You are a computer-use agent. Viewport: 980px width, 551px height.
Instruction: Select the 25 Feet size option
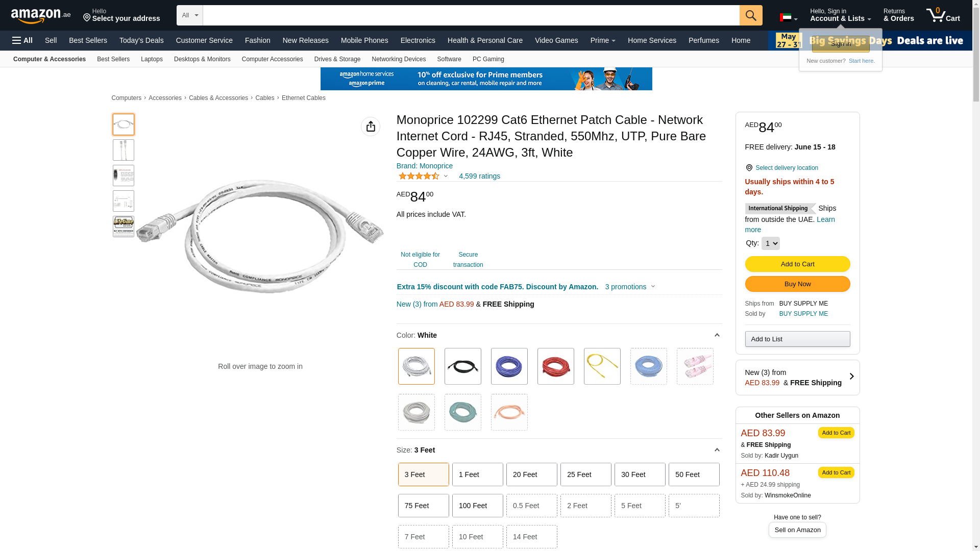[x=585, y=474]
